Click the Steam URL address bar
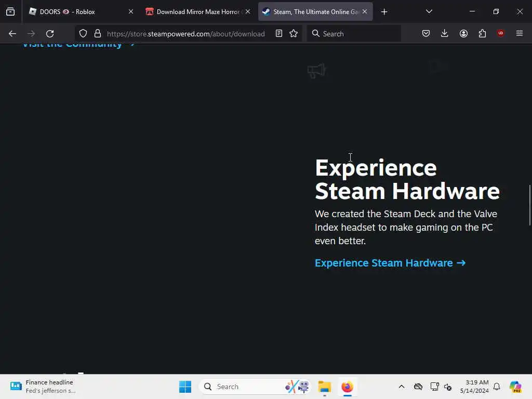Image resolution: width=532 pixels, height=399 pixels. (x=186, y=34)
